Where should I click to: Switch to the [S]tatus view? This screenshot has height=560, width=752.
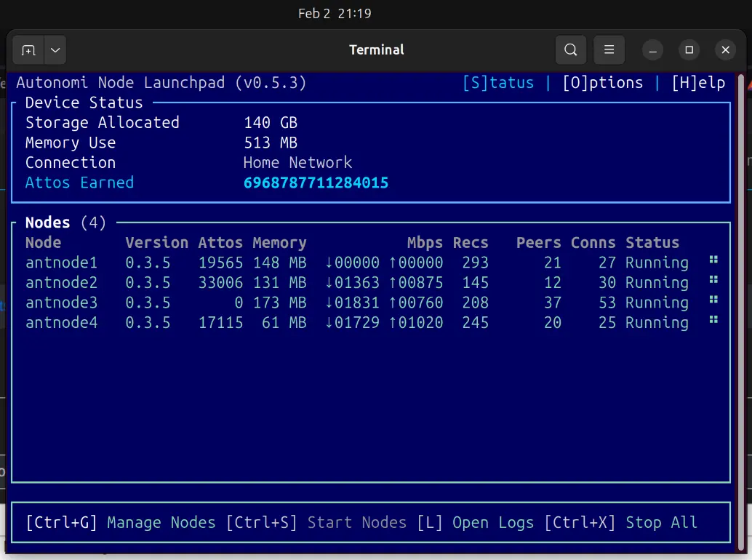click(x=497, y=82)
